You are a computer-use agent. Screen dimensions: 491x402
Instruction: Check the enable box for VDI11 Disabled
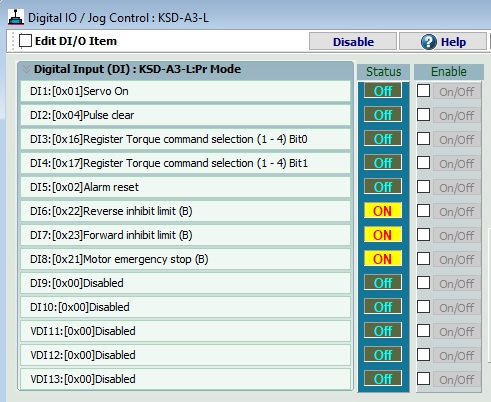click(x=423, y=331)
